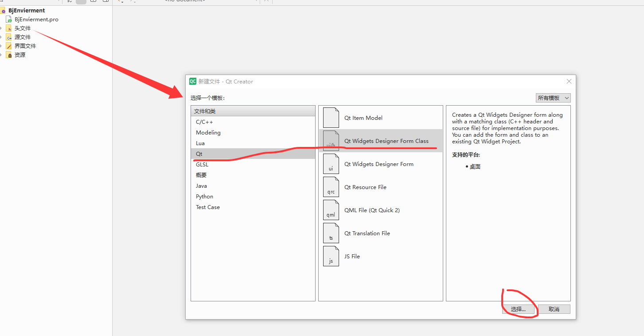This screenshot has width=644, height=336.
Task: Close the 新建文件 dialog
Action: coord(569,81)
